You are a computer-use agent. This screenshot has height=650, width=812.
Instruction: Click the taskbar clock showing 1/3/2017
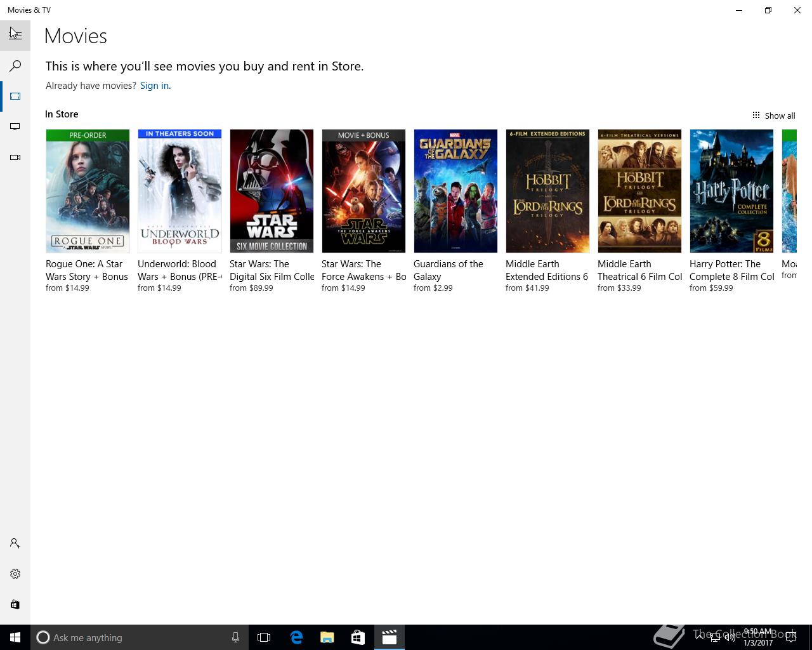pos(758,637)
